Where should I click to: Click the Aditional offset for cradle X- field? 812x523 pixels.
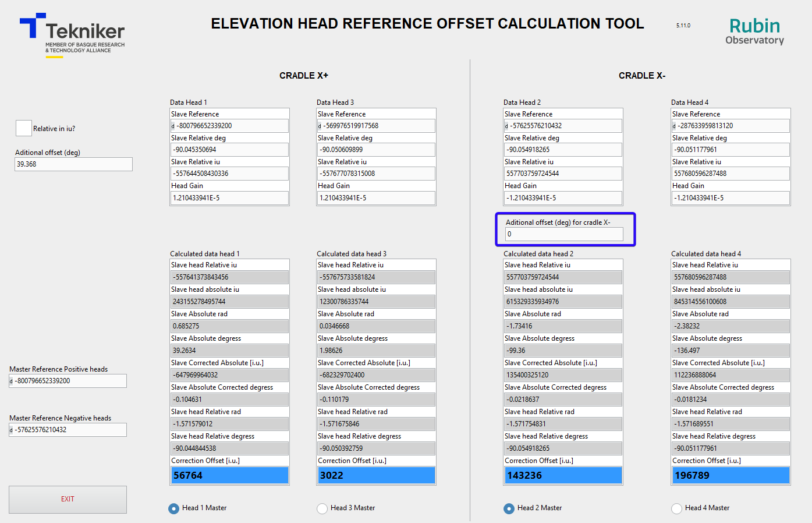click(564, 234)
